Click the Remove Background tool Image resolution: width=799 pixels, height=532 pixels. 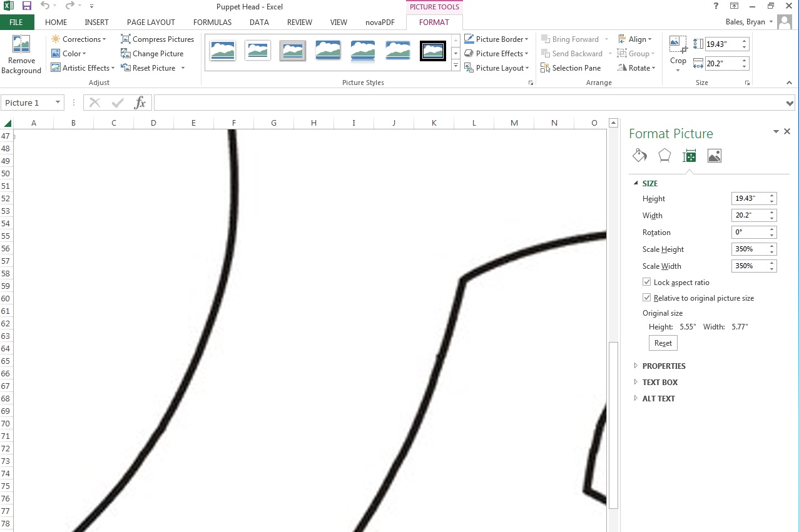[21, 54]
